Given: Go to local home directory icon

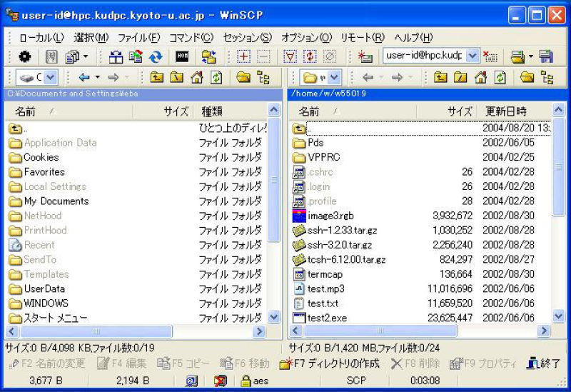Looking at the screenshot, I should [x=197, y=77].
